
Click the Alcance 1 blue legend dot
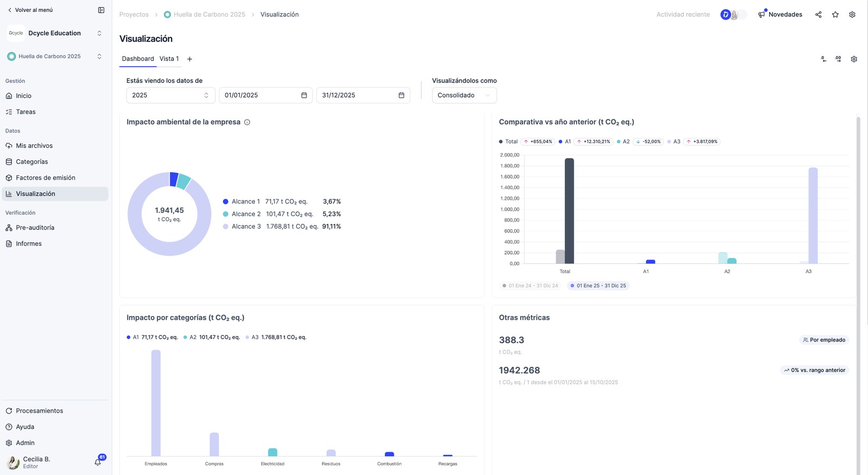pyautogui.click(x=226, y=201)
